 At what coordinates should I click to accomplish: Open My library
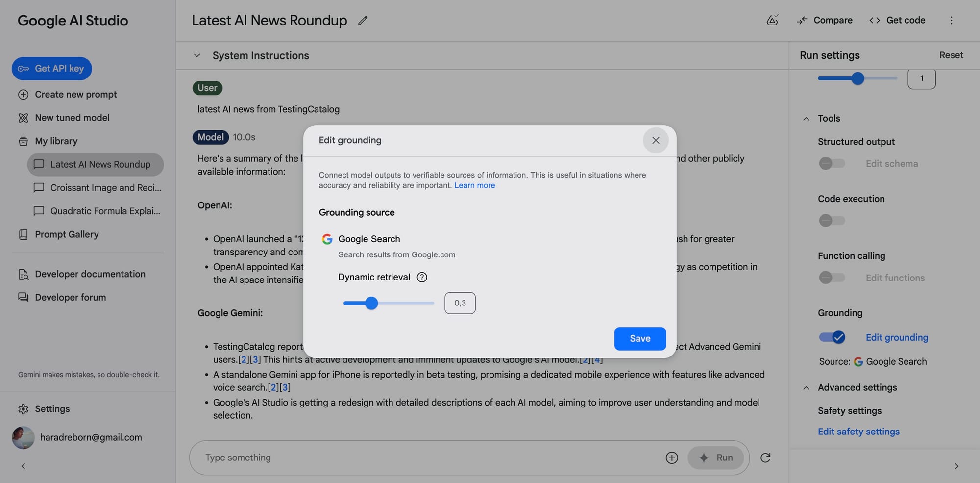tap(48, 141)
